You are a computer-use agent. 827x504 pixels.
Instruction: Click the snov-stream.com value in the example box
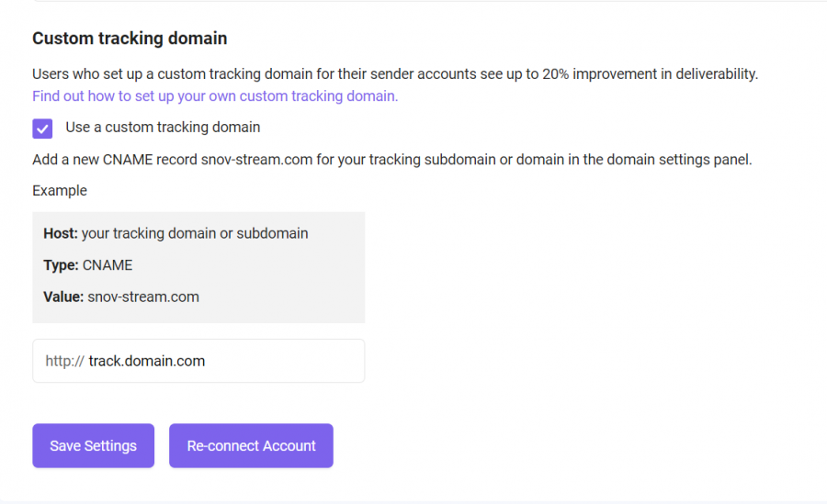click(143, 297)
